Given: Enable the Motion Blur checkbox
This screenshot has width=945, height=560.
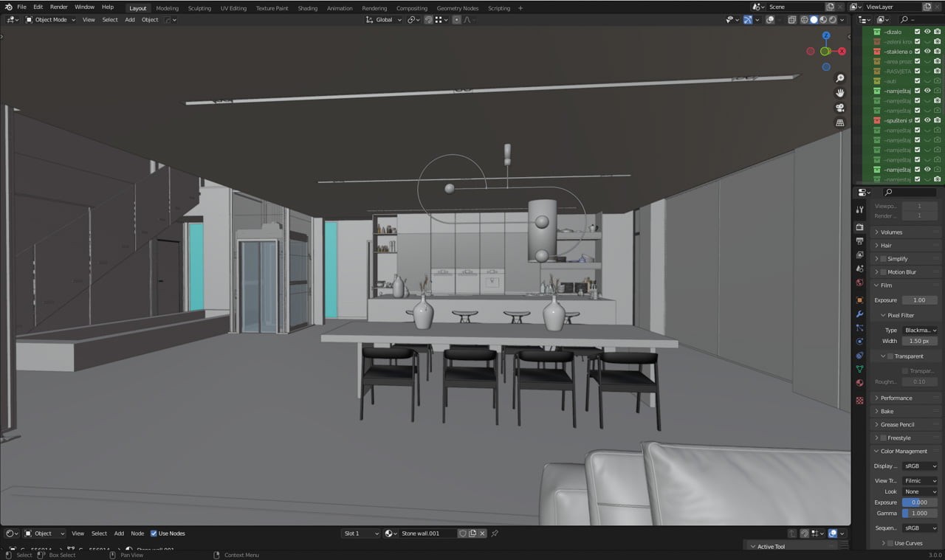Looking at the screenshot, I should coord(883,272).
